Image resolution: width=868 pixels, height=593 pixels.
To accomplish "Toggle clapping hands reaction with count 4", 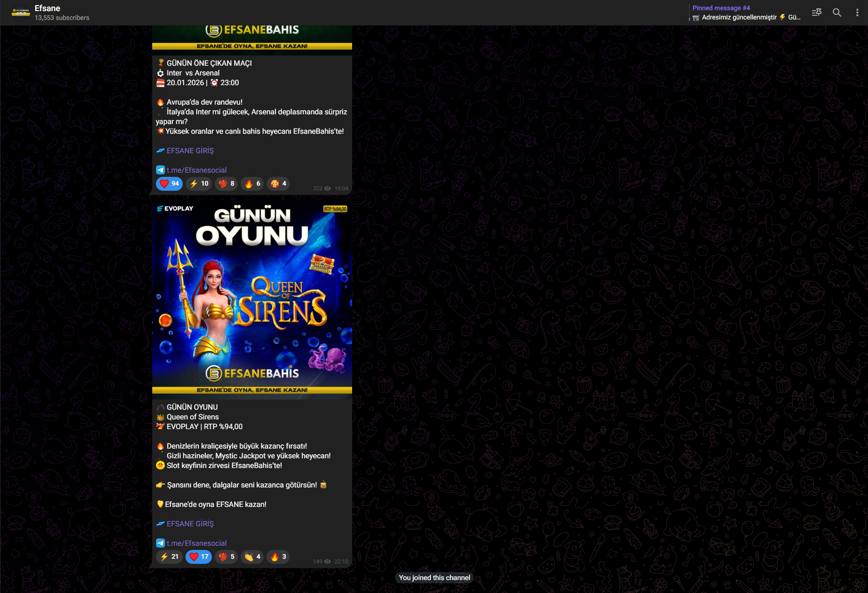I will pyautogui.click(x=252, y=557).
